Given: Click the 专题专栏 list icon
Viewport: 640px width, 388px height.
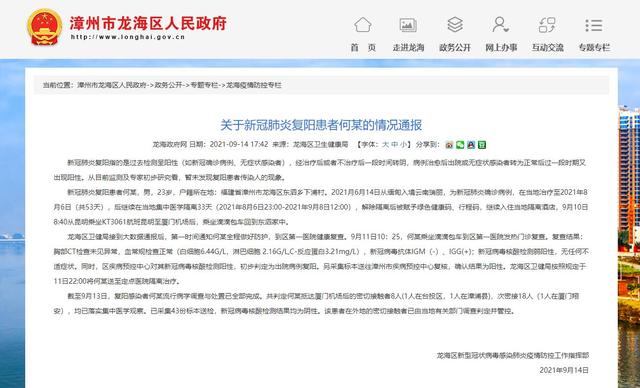Looking at the screenshot, I should [x=593, y=25].
